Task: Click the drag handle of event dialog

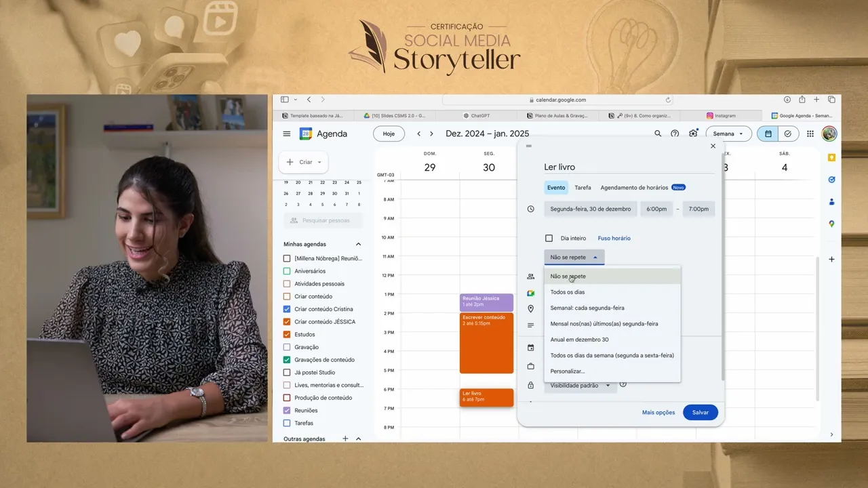Action: tap(529, 146)
